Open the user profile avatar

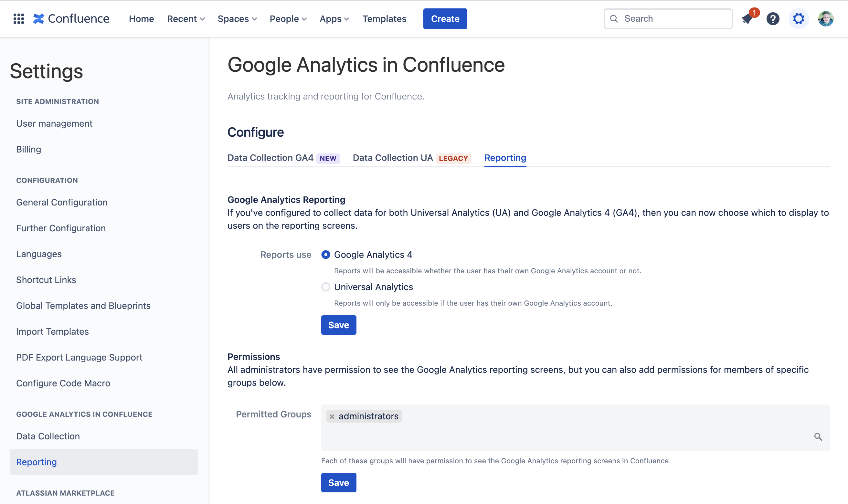click(826, 19)
